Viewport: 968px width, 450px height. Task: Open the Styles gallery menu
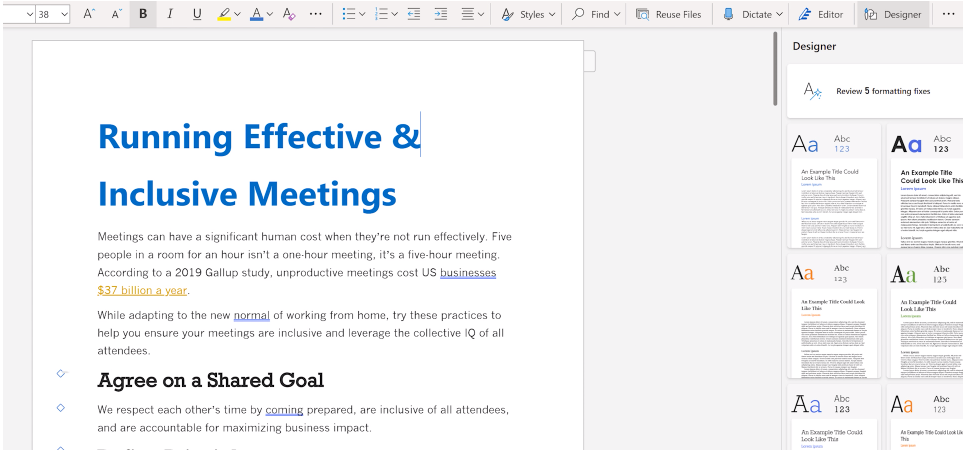click(x=528, y=14)
